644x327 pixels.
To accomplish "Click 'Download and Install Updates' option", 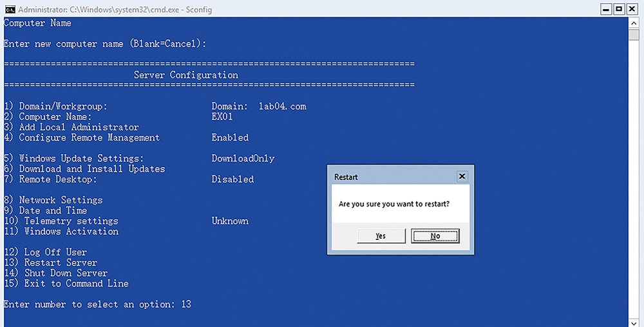I will click(92, 169).
